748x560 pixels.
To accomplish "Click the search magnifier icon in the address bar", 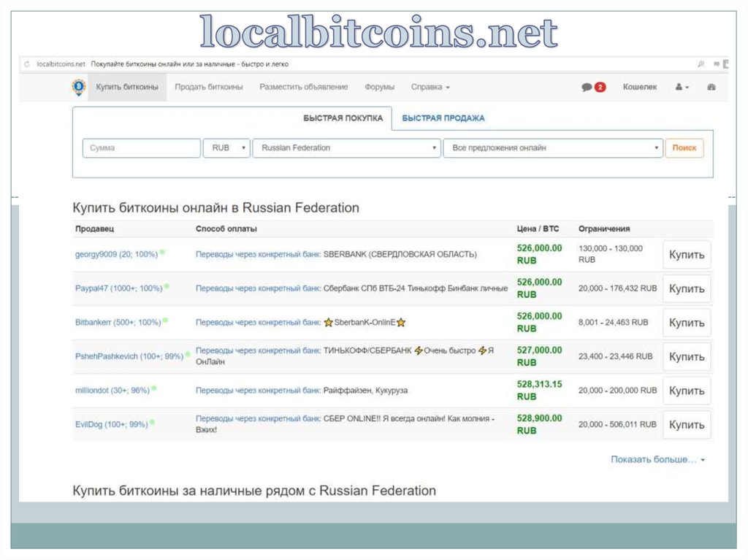I will point(701,64).
